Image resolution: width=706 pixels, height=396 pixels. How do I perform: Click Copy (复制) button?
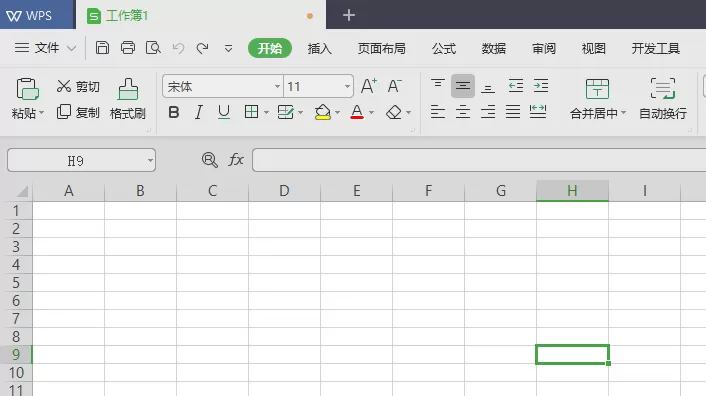(78, 112)
